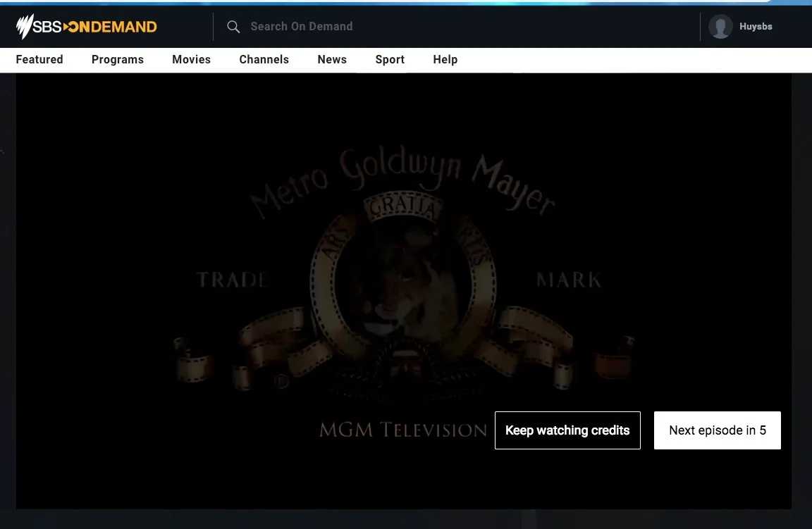
Task: Open the Featured menu item
Action: tap(39, 60)
